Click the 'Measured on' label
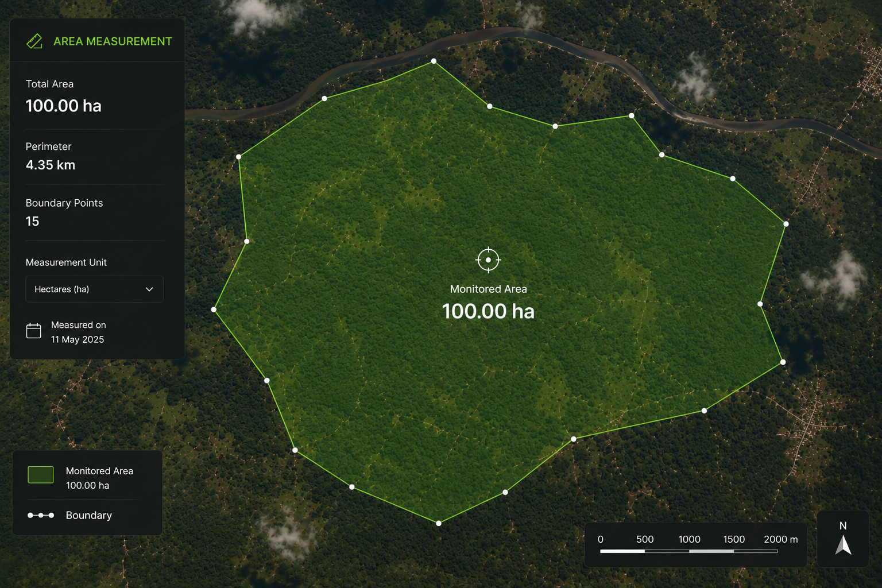 [79, 325]
